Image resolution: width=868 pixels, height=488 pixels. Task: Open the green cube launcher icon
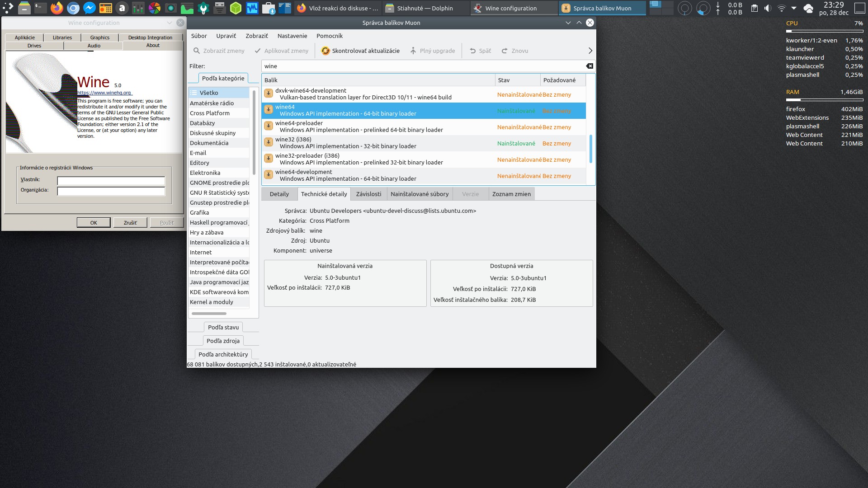(236, 8)
